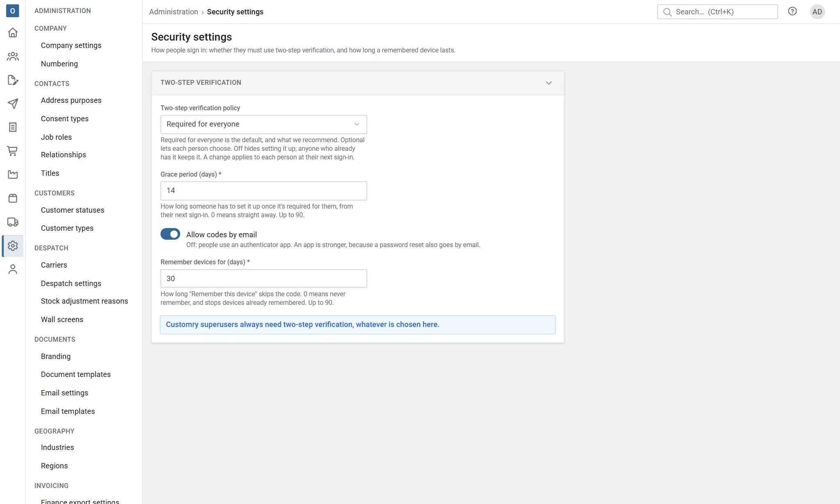Toggle Allow codes by email switch
The width and height of the screenshot is (840, 504).
170,234
